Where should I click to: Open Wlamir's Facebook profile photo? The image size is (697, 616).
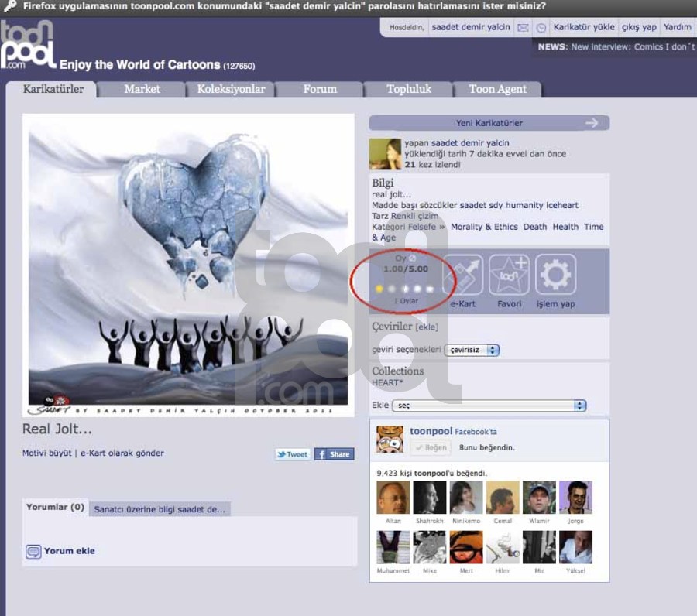pyautogui.click(x=539, y=498)
